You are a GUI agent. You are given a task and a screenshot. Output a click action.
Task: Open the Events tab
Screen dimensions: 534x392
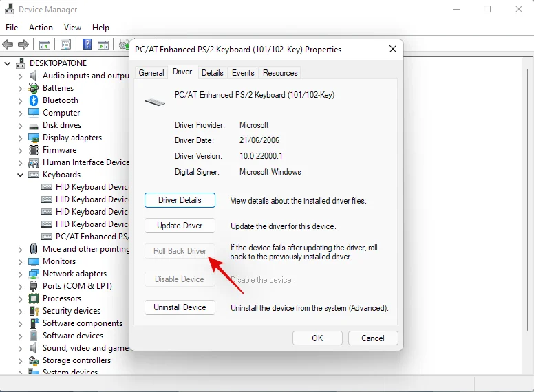[243, 73]
